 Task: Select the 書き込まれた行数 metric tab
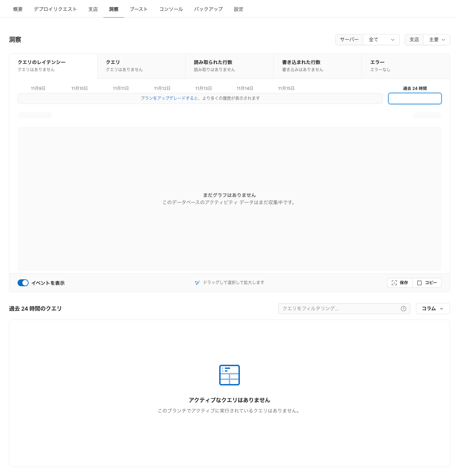(x=317, y=66)
